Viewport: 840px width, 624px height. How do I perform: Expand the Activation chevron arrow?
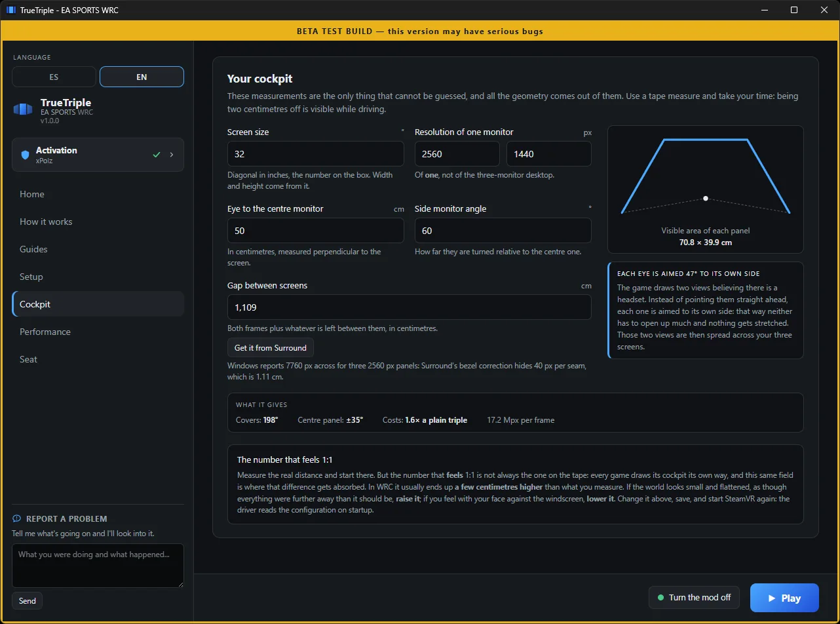[x=172, y=155]
